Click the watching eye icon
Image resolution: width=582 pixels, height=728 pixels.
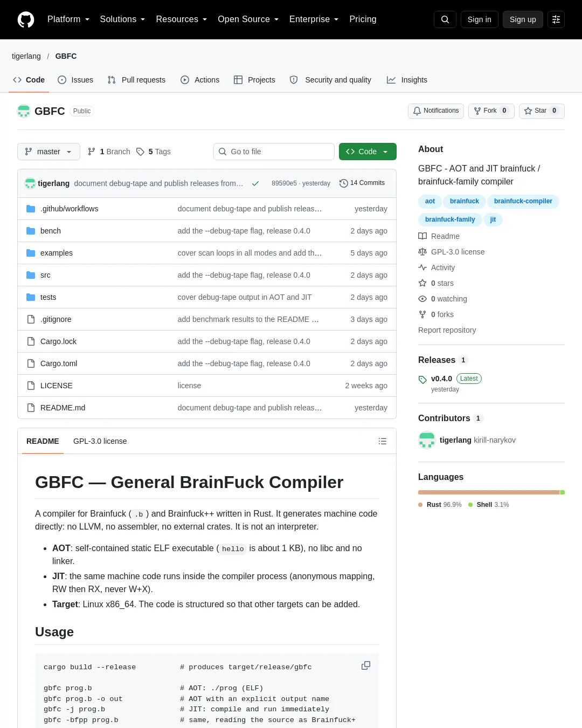pyautogui.click(x=422, y=299)
